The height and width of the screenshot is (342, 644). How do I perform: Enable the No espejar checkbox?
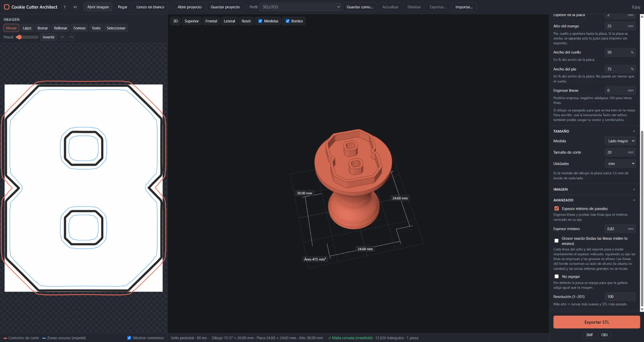click(556, 276)
